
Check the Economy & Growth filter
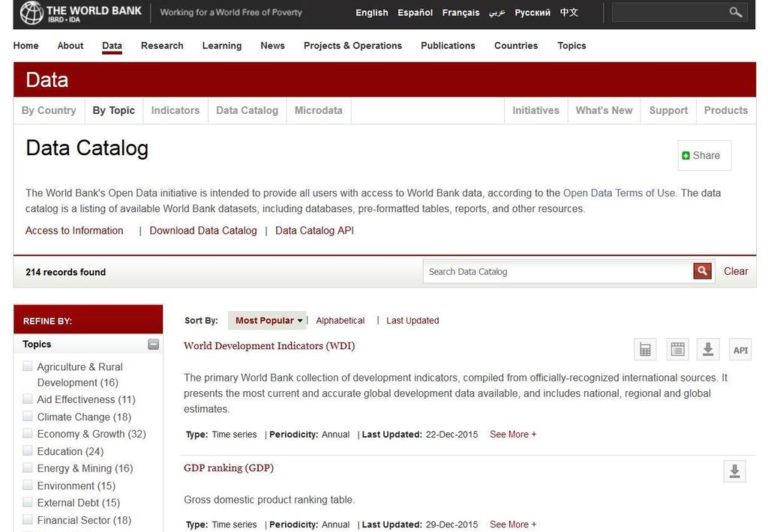pyautogui.click(x=28, y=434)
